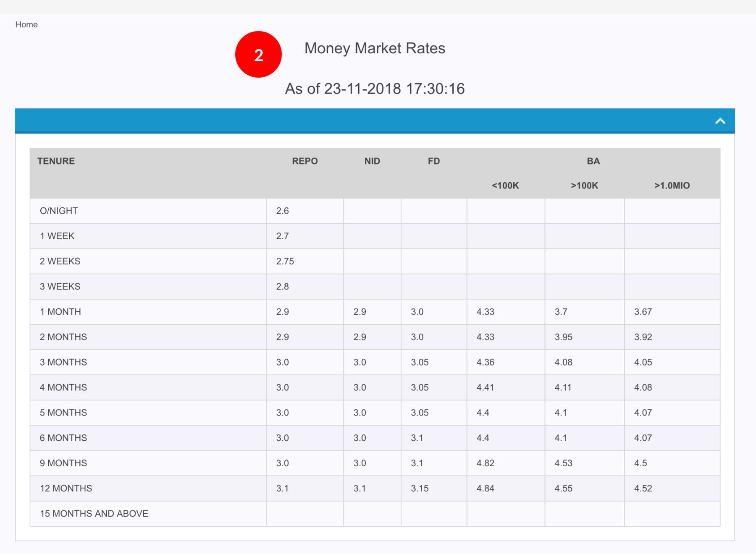756x554 pixels.
Task: Collapse the rates panel with the chevron
Action: point(720,121)
